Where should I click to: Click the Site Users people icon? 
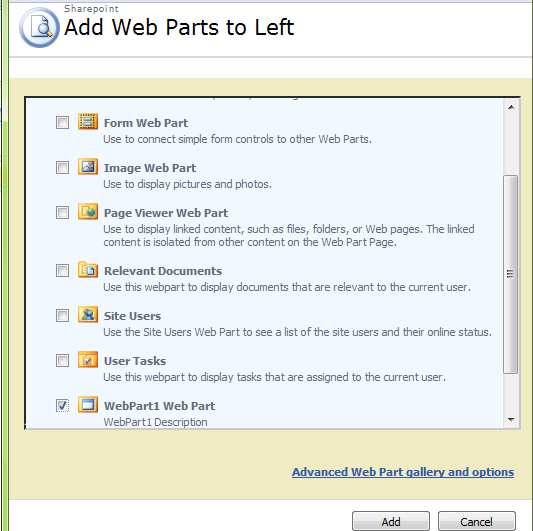click(x=88, y=314)
